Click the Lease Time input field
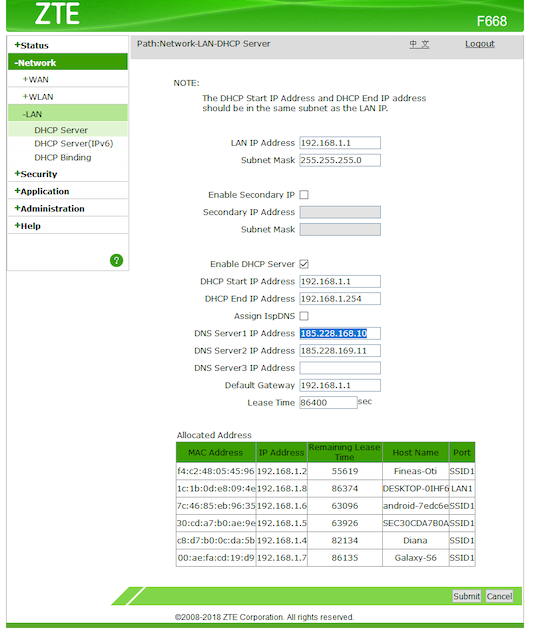The width and height of the screenshot is (552, 640). (328, 402)
